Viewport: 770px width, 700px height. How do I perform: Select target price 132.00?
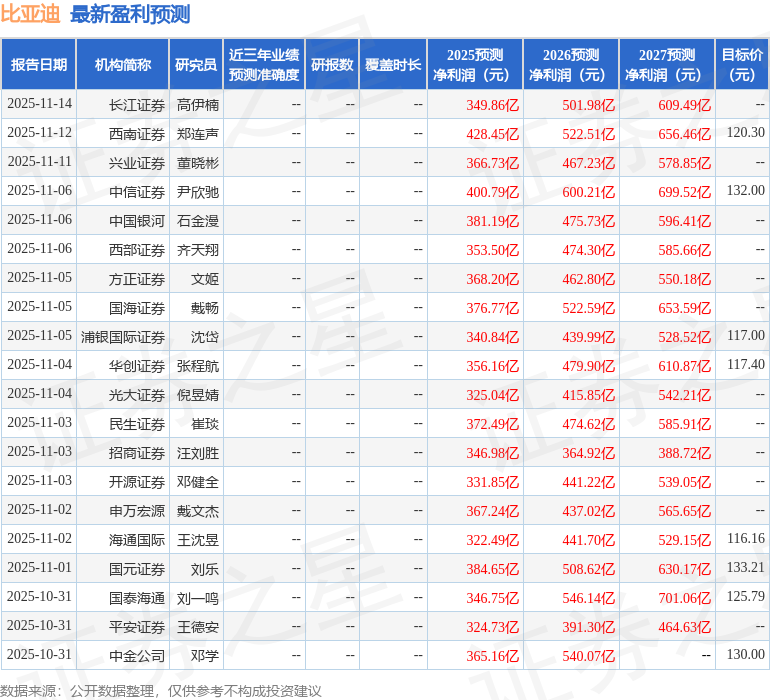745,191
